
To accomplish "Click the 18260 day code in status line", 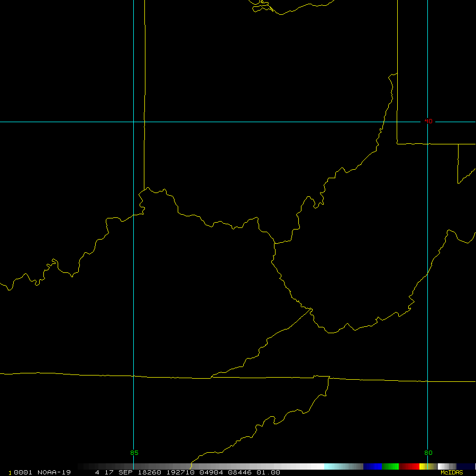I will 150,472.
